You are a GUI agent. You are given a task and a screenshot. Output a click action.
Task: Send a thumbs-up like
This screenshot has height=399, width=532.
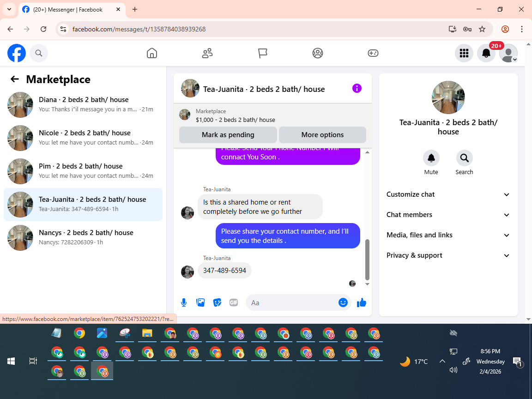click(x=361, y=302)
